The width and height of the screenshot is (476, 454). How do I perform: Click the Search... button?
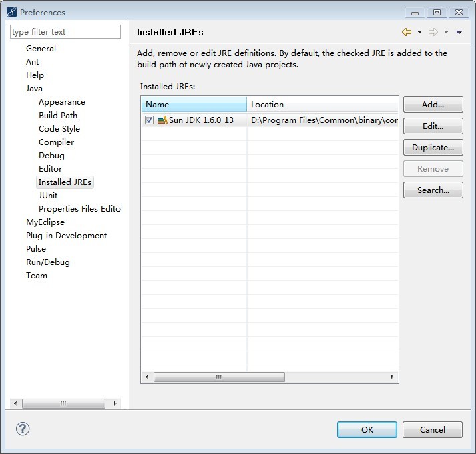click(433, 190)
